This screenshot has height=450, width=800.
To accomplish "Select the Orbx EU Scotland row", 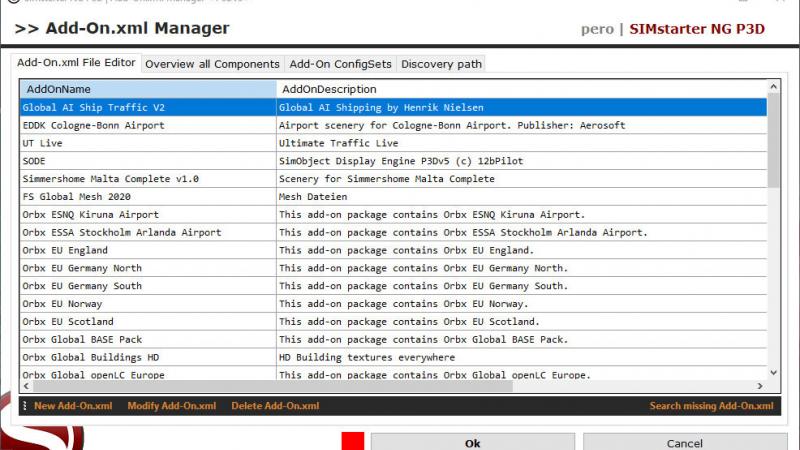I will click(x=393, y=322).
